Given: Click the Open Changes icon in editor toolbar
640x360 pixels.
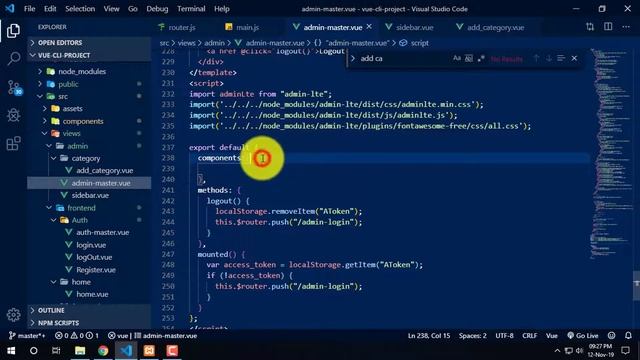Looking at the screenshot, I should [590, 27].
